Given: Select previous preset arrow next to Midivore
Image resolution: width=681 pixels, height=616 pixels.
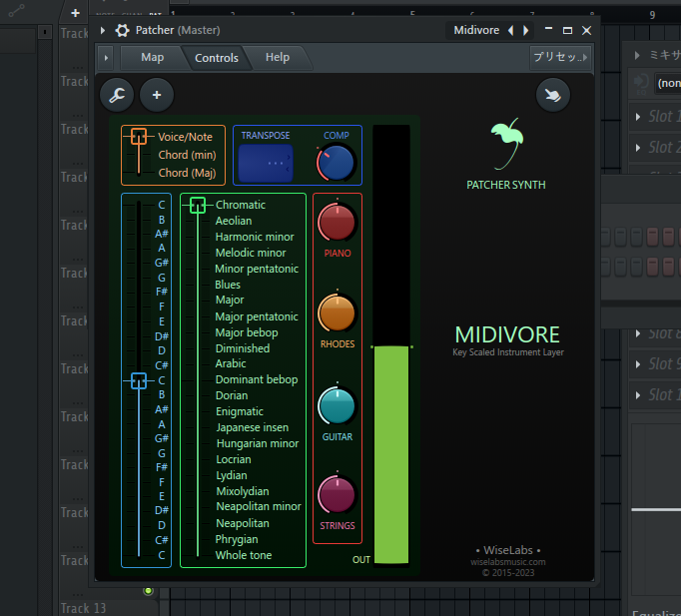Looking at the screenshot, I should tap(511, 30).
